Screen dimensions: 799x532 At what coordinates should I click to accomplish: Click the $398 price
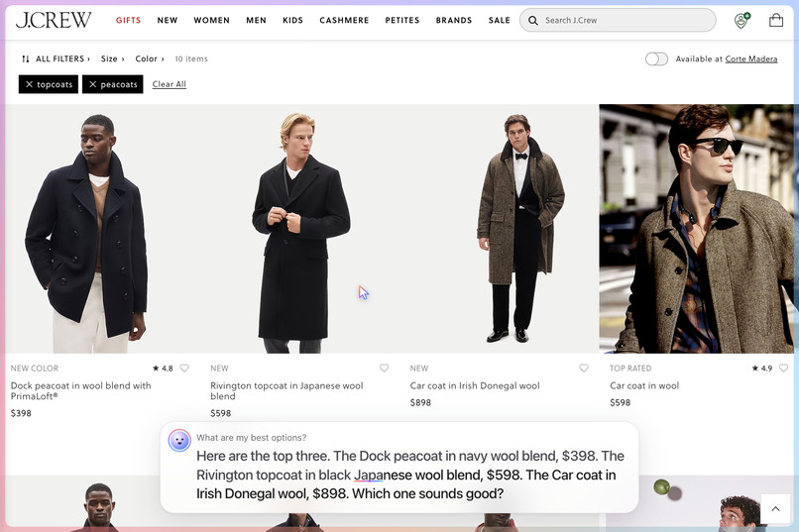point(21,413)
